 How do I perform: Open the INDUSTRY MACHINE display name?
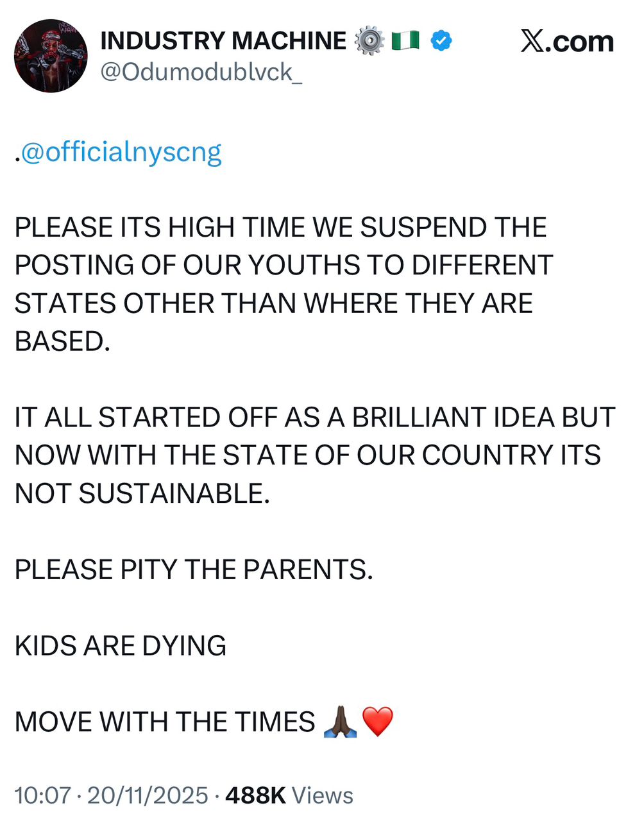[223, 41]
